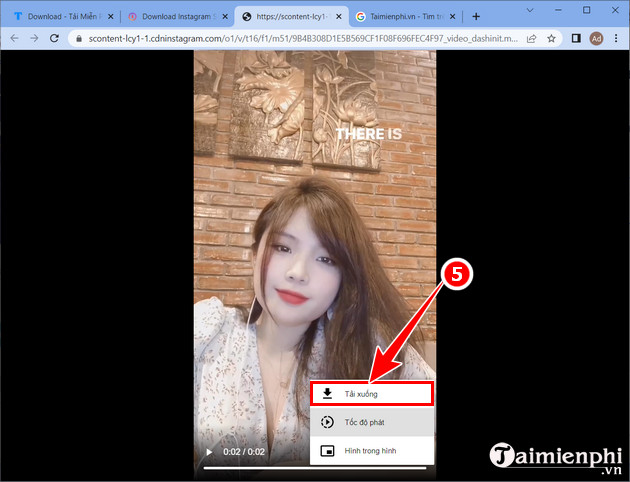Close the Download Instagram tab
Image resolution: width=630 pixels, height=482 pixels.
(x=225, y=16)
